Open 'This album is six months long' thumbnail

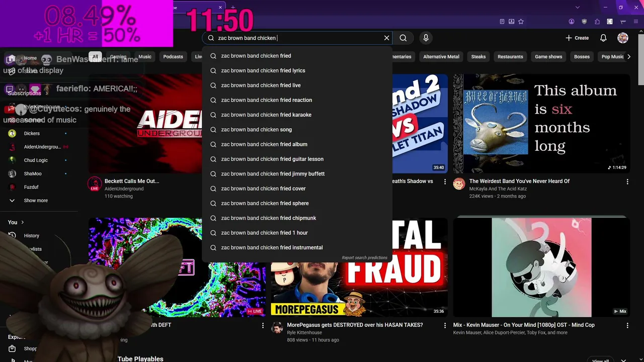(541, 124)
